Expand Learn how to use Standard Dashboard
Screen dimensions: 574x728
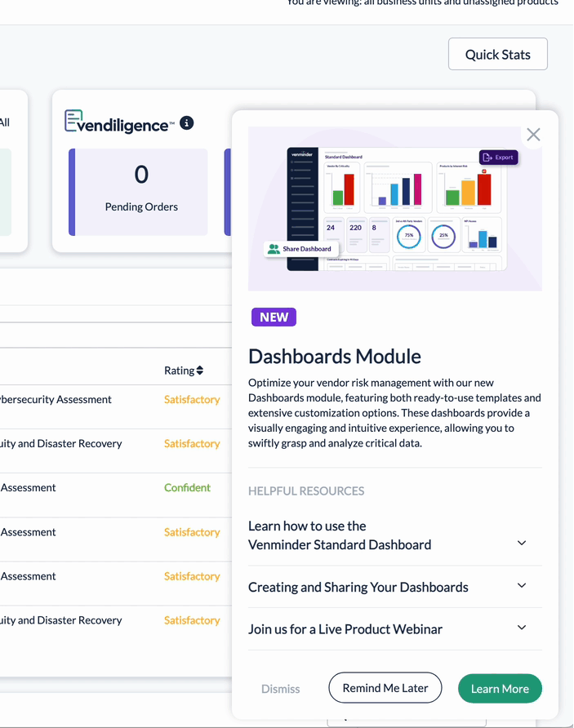pos(394,535)
